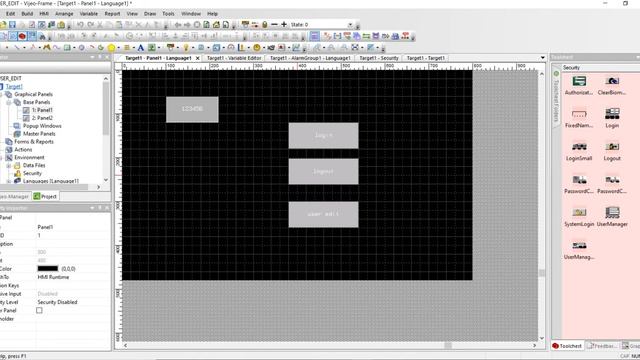640x360 pixels.
Task: Select the logout button on the canvas
Action: (x=324, y=171)
